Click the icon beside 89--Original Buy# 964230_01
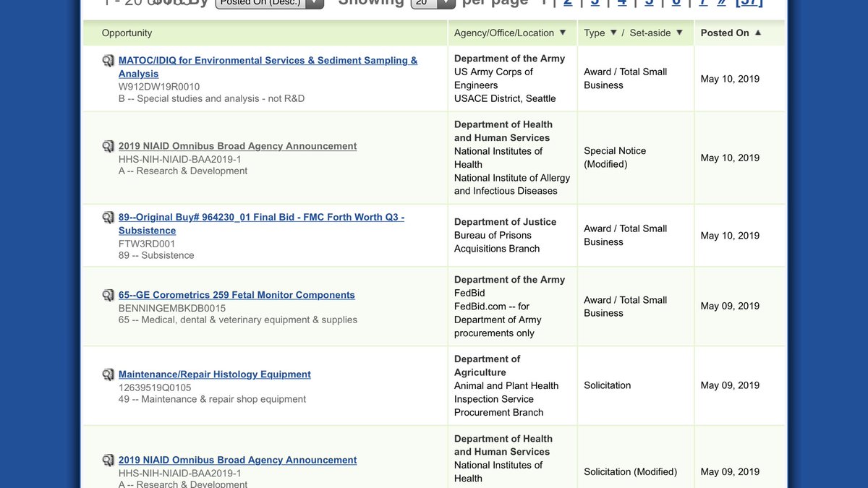Image resolution: width=868 pixels, height=488 pixels. point(108,217)
